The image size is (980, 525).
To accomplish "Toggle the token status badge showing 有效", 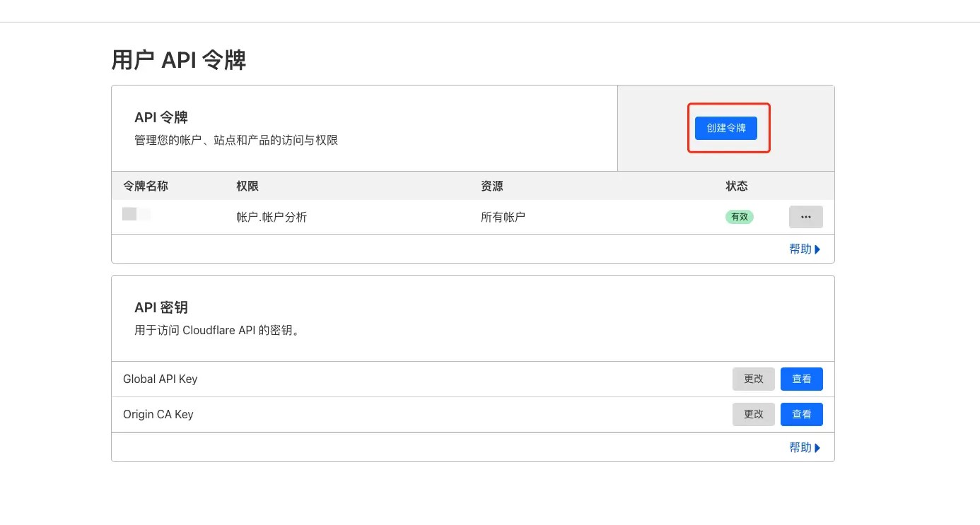I will click(x=740, y=217).
